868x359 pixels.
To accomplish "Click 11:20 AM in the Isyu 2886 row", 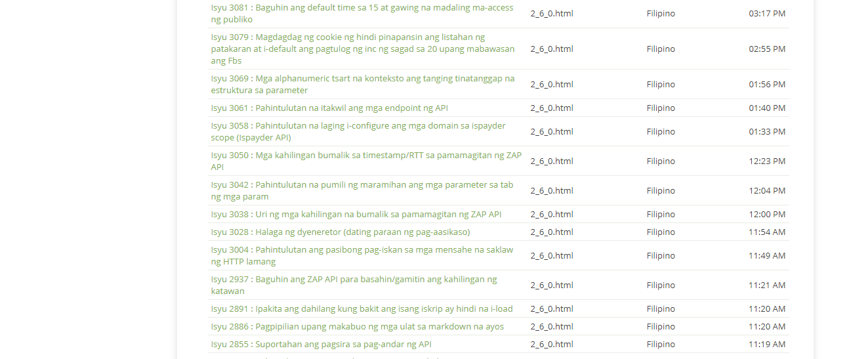I will 767,326.
